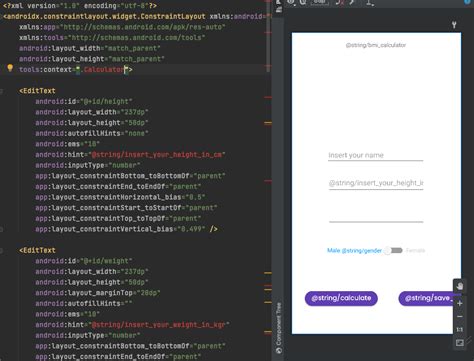Select the 'Insert your name' field in preview
Viewport: 474px width, 361px height.
coord(376,155)
